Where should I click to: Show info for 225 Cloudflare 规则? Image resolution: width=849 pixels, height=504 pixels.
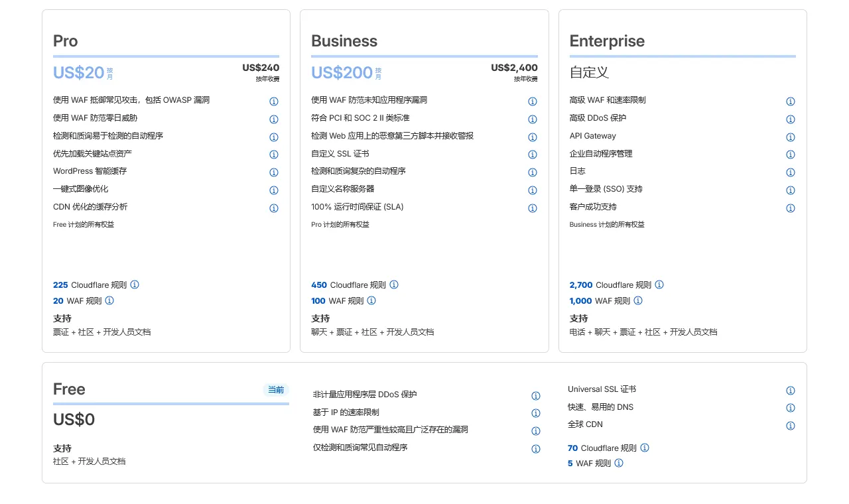[x=135, y=284]
